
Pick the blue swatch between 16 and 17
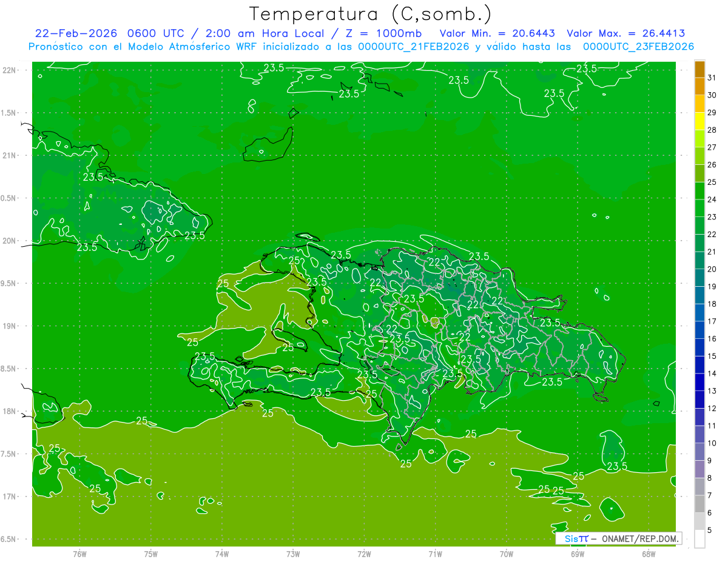[699, 330]
